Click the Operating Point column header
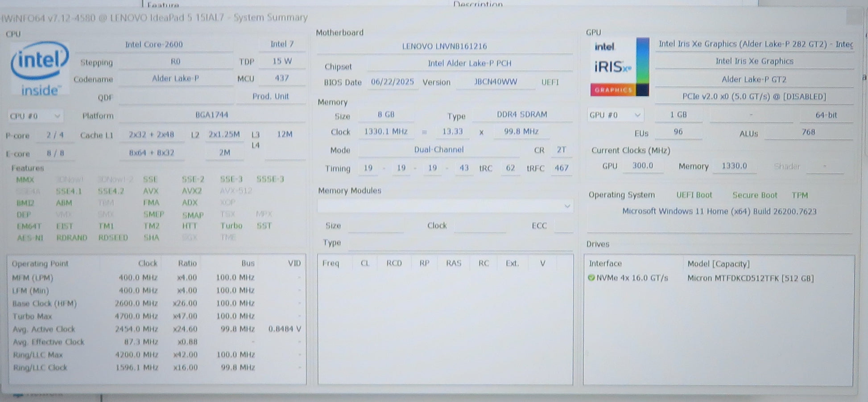This screenshot has height=402, width=868. (40, 263)
